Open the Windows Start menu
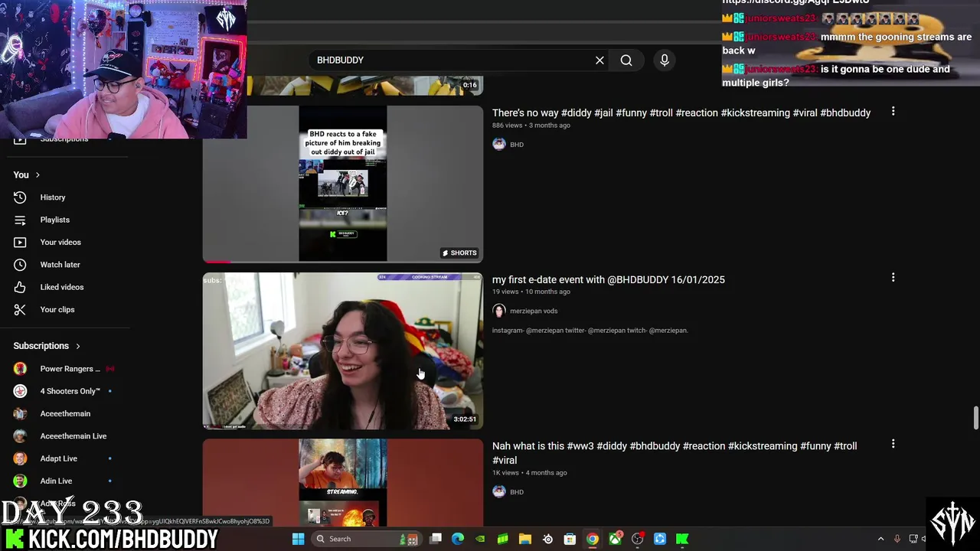The width and height of the screenshot is (980, 551). tap(299, 539)
